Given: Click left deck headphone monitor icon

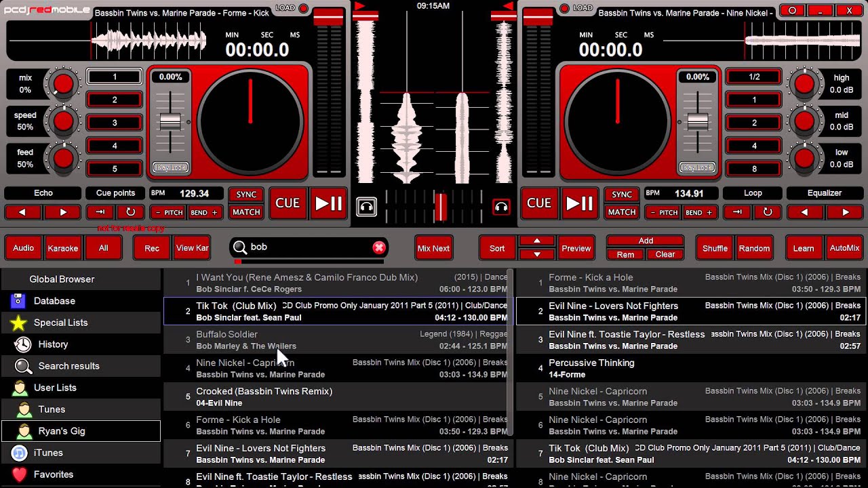Looking at the screenshot, I should (x=366, y=207).
